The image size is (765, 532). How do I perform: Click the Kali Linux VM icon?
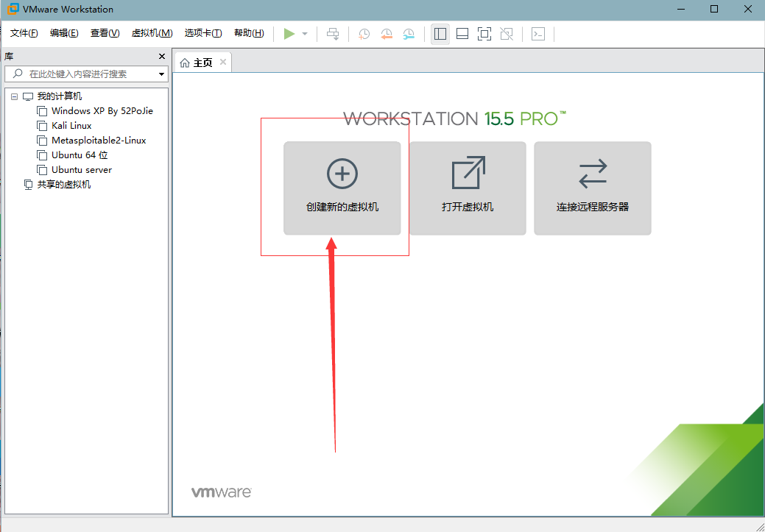coord(43,126)
